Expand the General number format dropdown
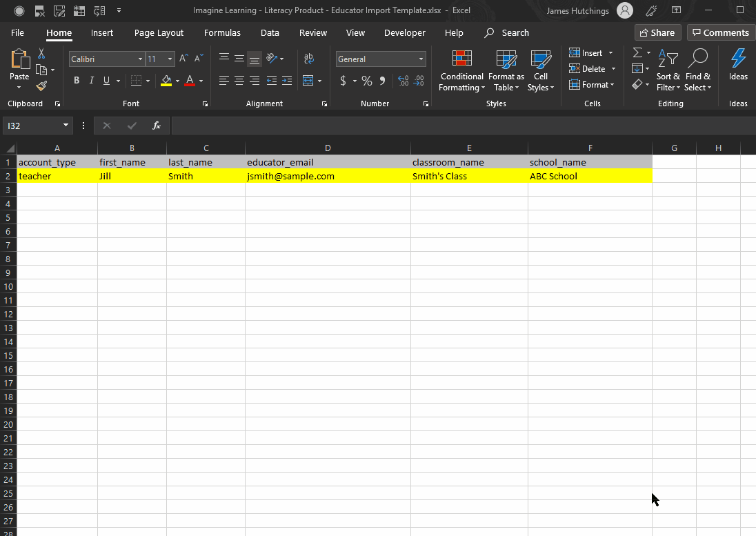 [421, 59]
